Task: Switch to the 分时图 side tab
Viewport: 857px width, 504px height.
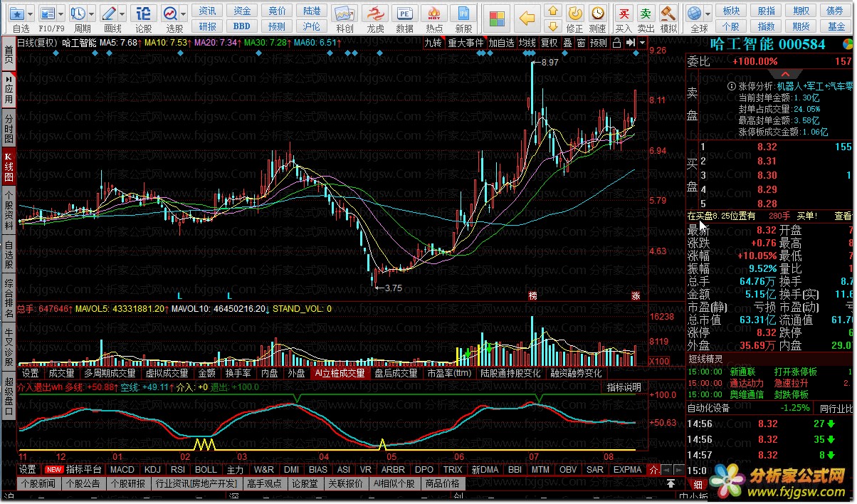Action: point(9,127)
